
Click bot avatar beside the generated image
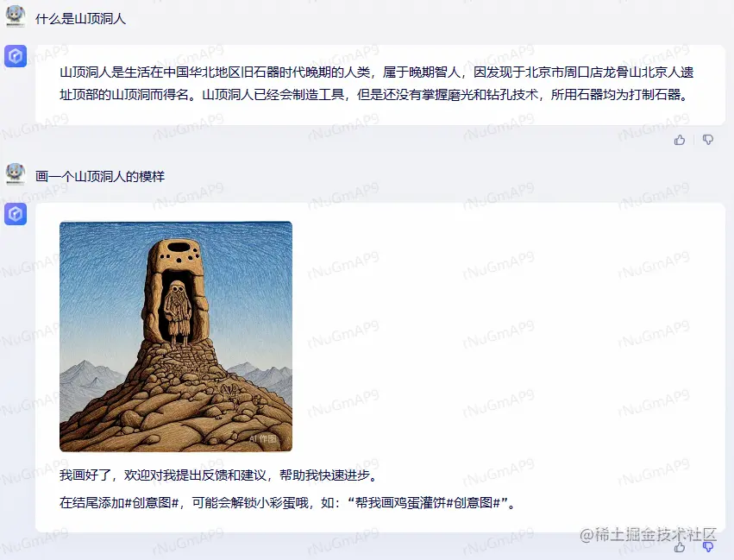(16, 214)
